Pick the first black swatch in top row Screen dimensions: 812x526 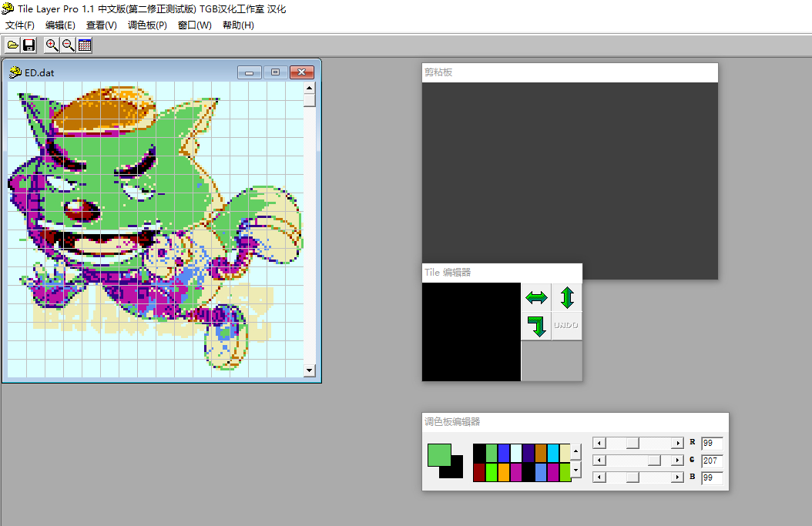pyautogui.click(x=479, y=453)
